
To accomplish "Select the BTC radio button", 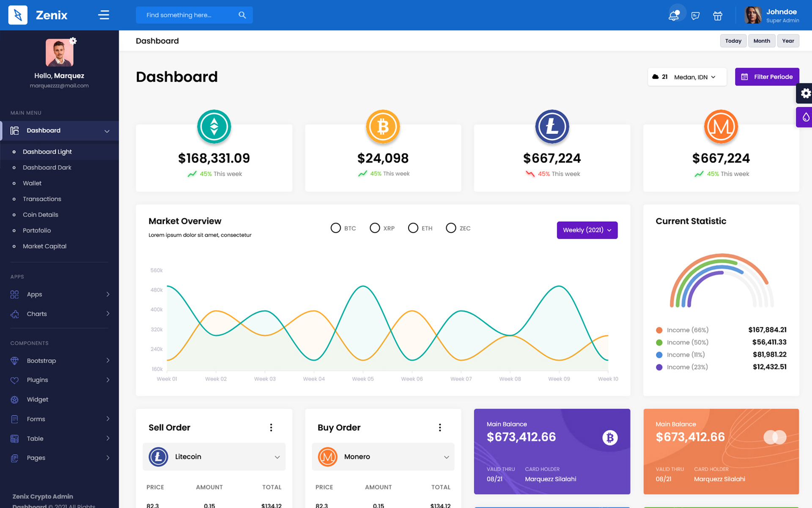I will (x=335, y=228).
